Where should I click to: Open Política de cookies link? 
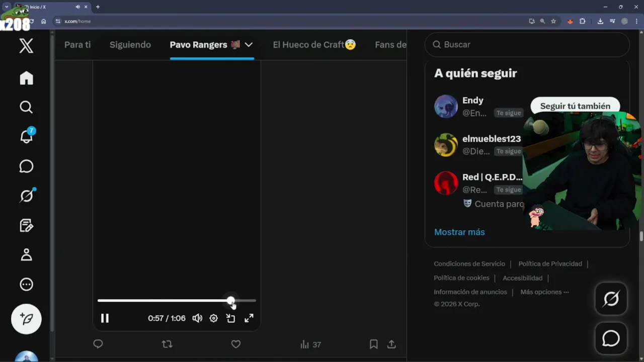pyautogui.click(x=461, y=278)
